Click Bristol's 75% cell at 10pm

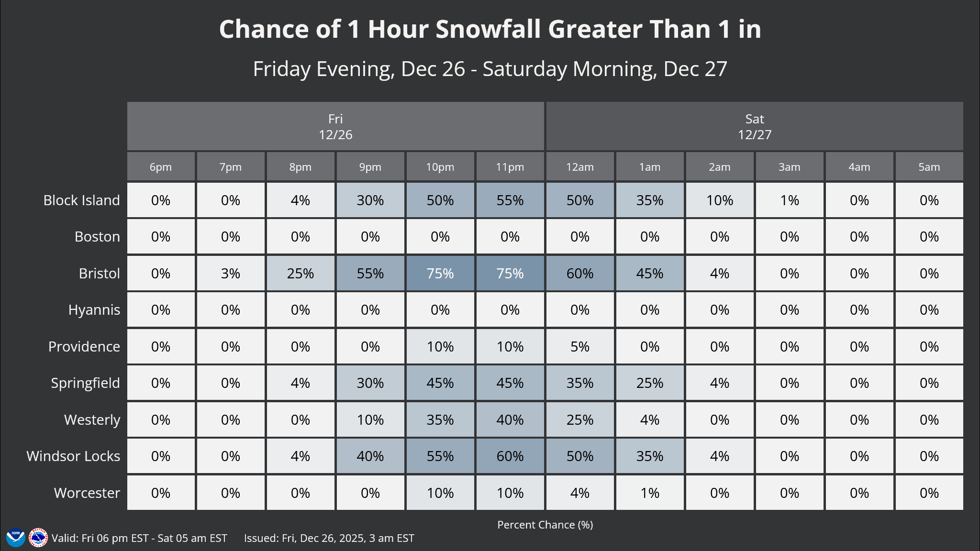pyautogui.click(x=440, y=273)
